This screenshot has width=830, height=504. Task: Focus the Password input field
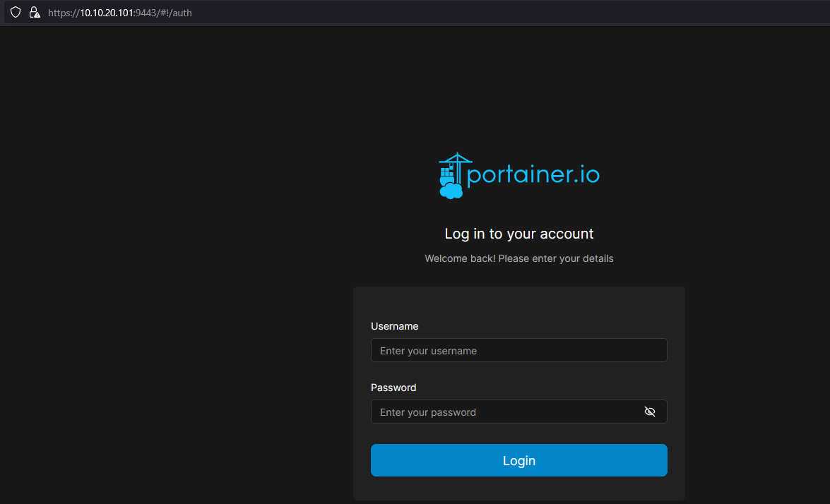coord(518,412)
